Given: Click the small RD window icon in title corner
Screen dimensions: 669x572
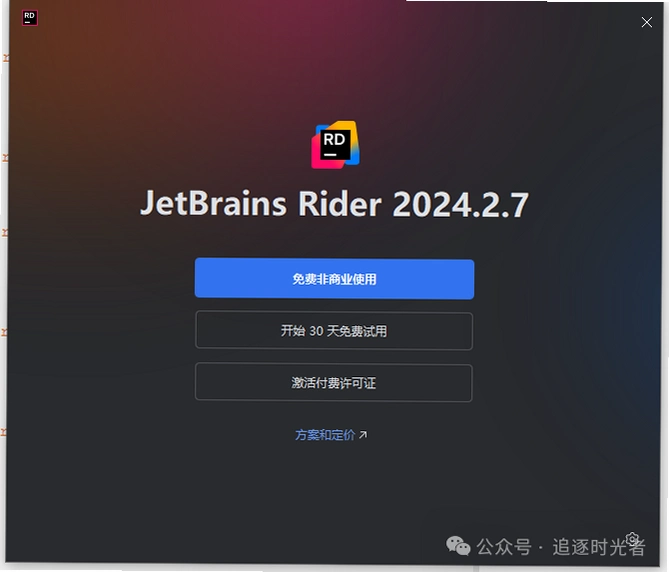Looking at the screenshot, I should click(29, 18).
